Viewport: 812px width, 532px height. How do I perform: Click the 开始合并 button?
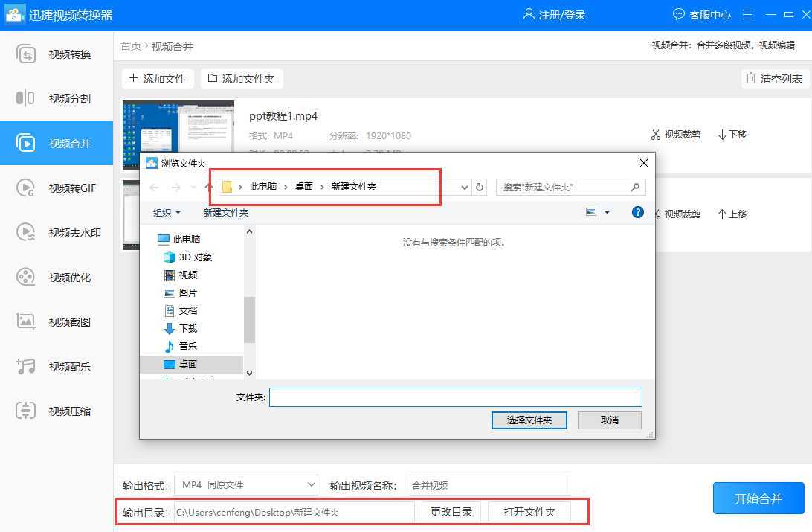click(758, 499)
